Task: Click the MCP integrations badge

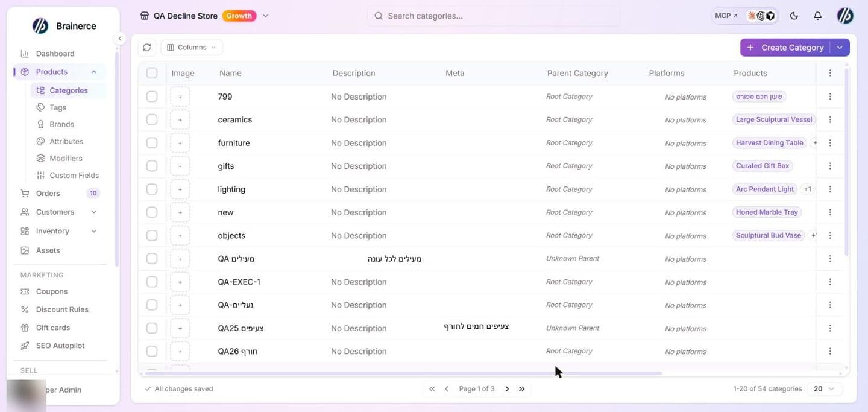Action: coord(744,16)
